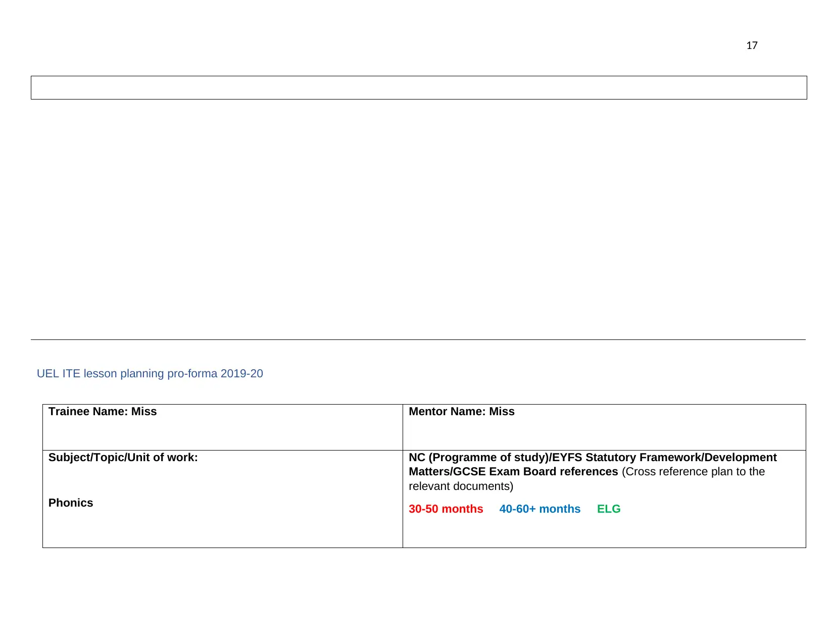
Task: Click the green ELG text
Action: point(609,509)
